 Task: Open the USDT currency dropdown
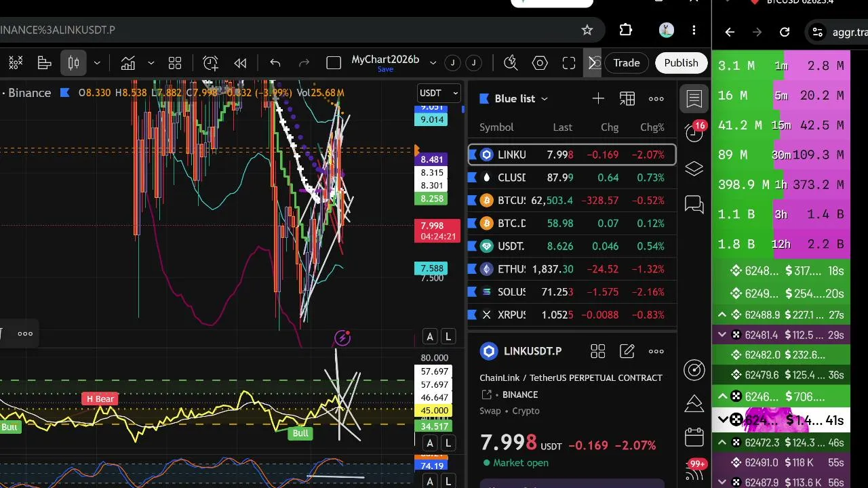point(439,93)
